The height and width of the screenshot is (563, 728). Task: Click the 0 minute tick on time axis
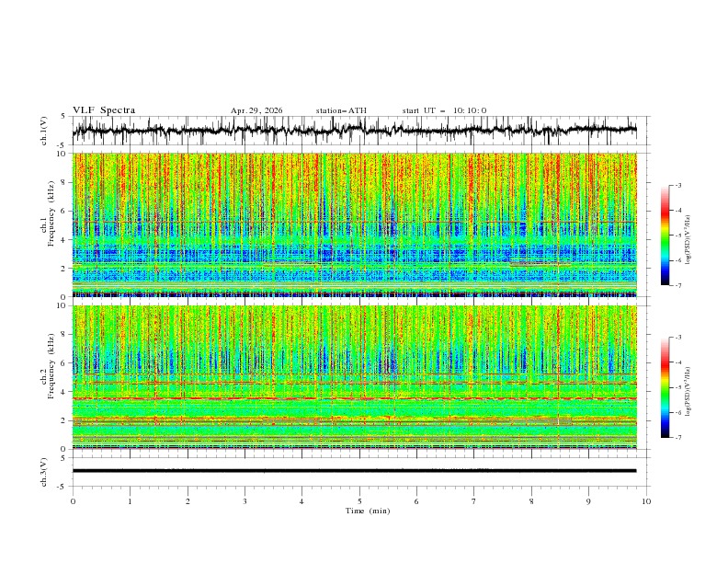73,501
